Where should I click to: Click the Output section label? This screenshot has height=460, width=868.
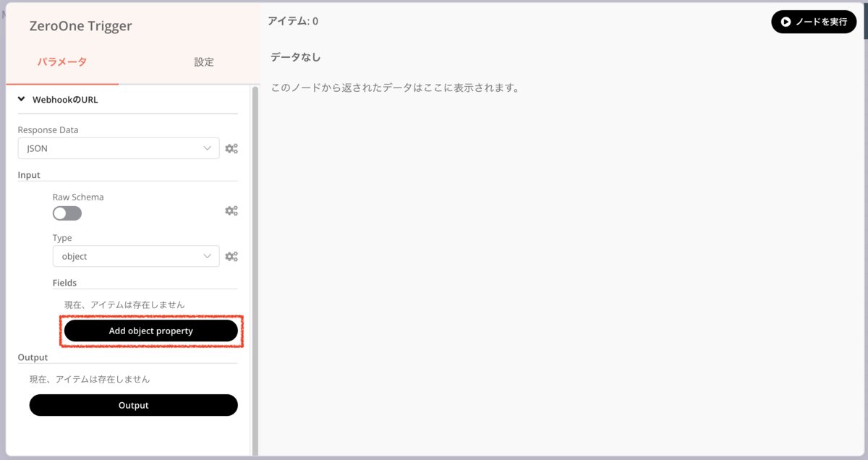33,357
